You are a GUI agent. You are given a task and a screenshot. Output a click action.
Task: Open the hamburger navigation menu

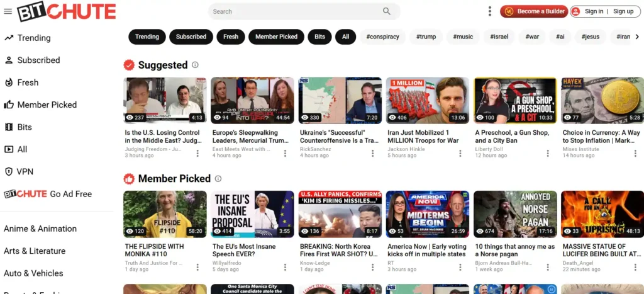point(8,11)
